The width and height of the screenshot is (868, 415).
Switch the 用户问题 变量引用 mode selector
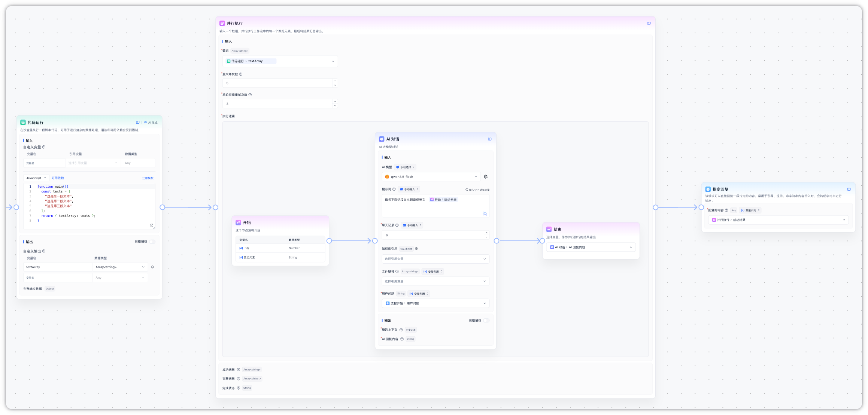[x=419, y=294]
